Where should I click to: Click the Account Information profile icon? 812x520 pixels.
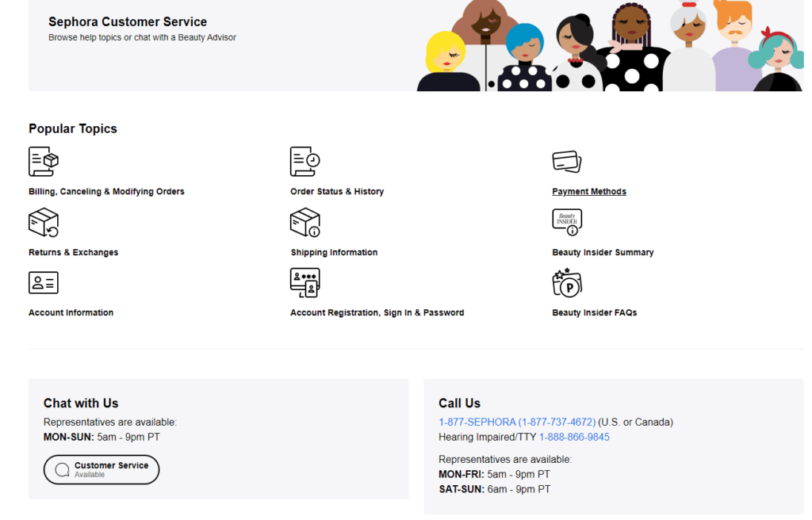44,282
